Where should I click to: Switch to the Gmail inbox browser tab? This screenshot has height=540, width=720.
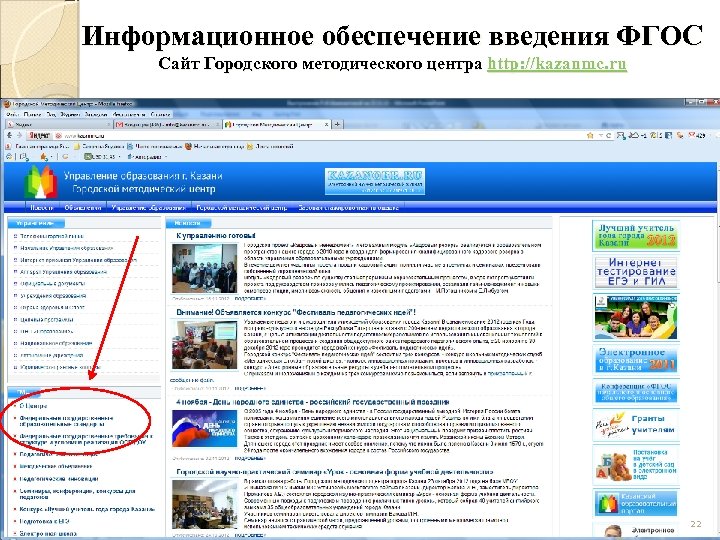point(168,124)
